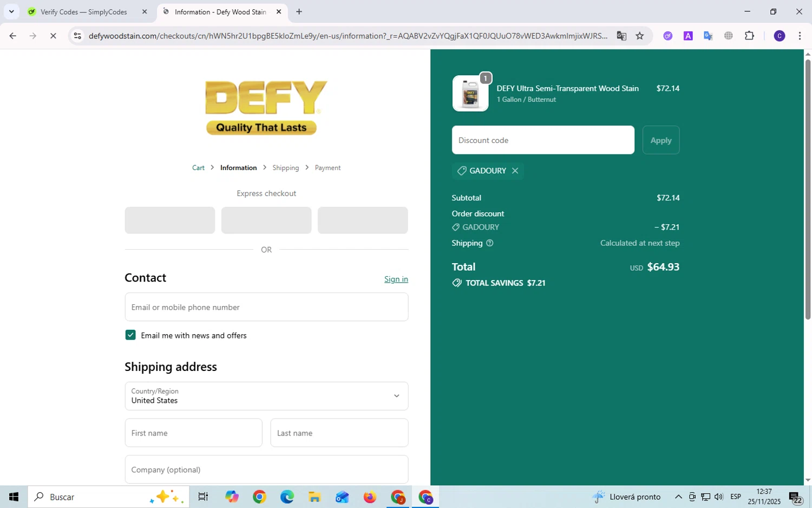Click the middle express checkout placeholder button
812x508 pixels.
pyautogui.click(x=266, y=220)
